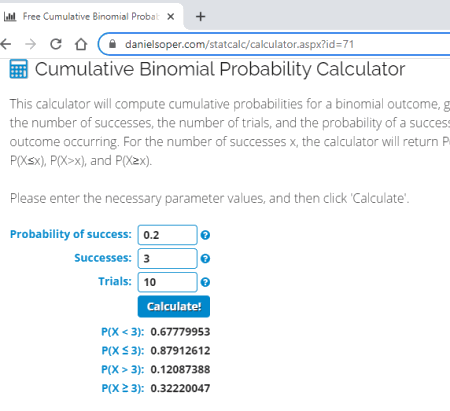Focus the Trials input field
This screenshot has height=411, width=450.
point(167,282)
